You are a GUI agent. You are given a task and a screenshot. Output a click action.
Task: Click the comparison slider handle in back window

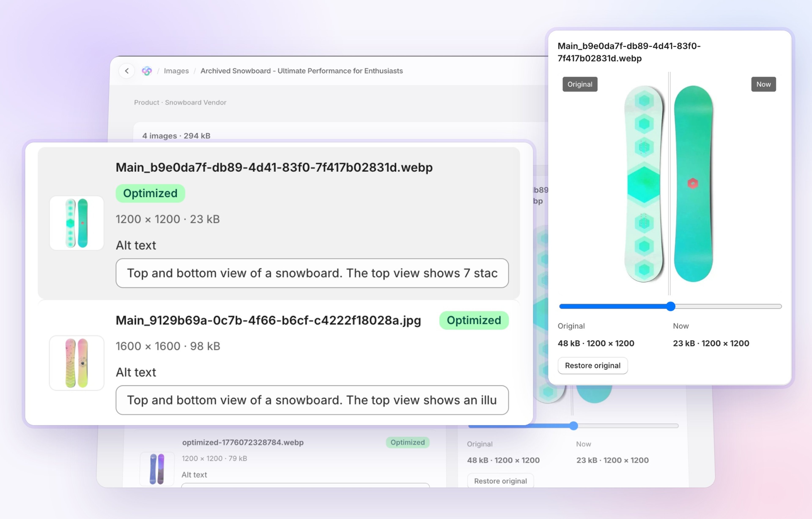(x=574, y=426)
